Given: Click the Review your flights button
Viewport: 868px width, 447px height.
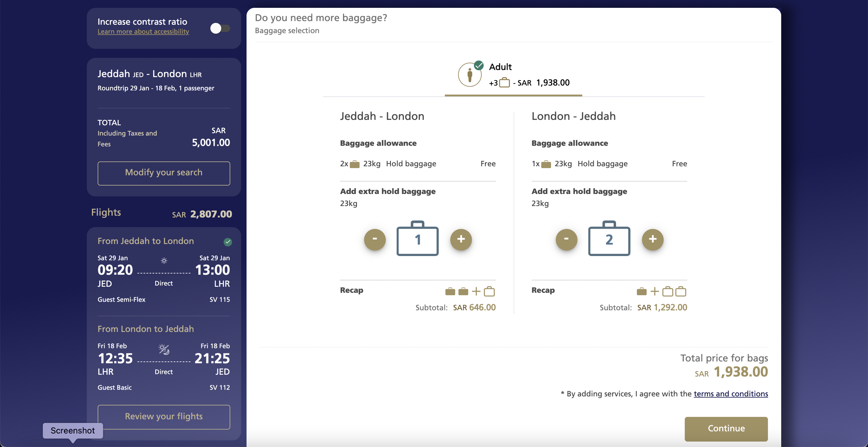Looking at the screenshot, I should point(164,417).
